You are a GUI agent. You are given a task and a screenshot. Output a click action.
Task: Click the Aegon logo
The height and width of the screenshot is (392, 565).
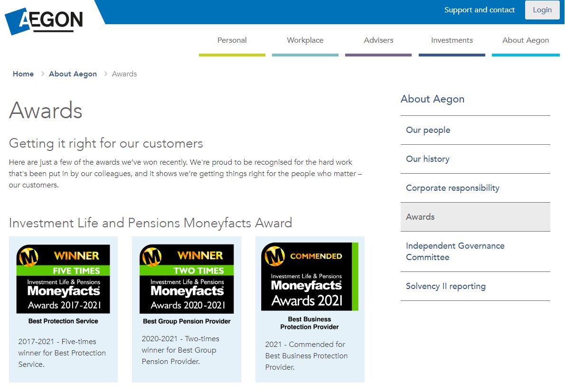(x=44, y=21)
